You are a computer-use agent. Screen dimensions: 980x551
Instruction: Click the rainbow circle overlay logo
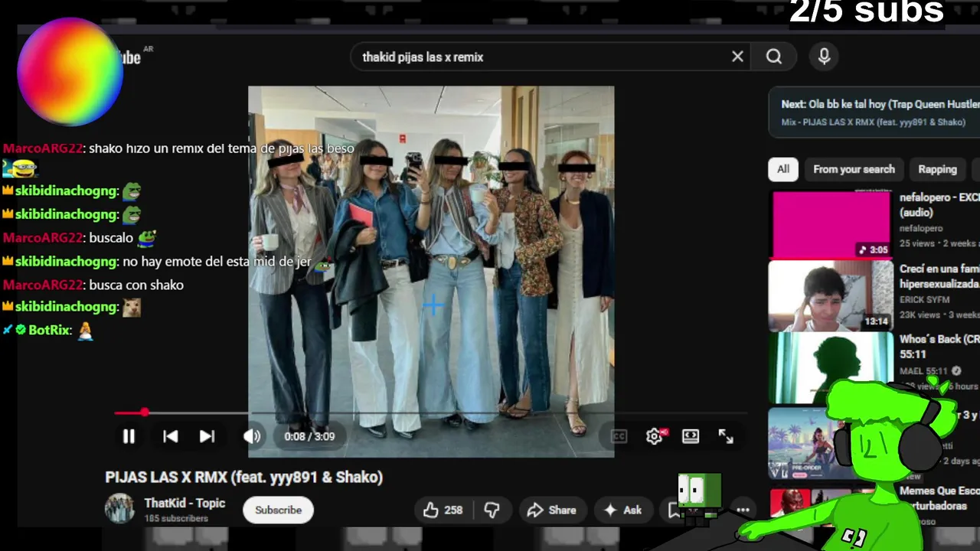pyautogui.click(x=70, y=71)
